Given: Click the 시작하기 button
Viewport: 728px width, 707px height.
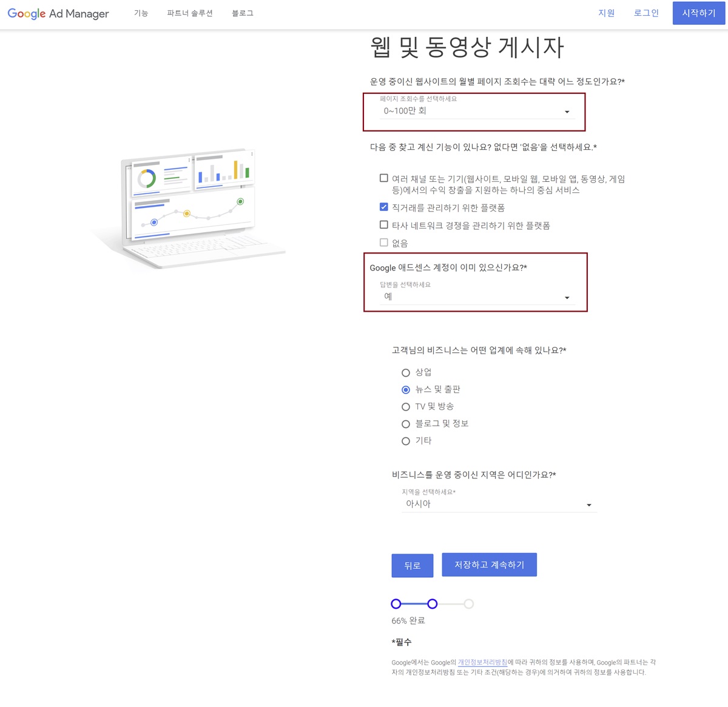Looking at the screenshot, I should 699,13.
